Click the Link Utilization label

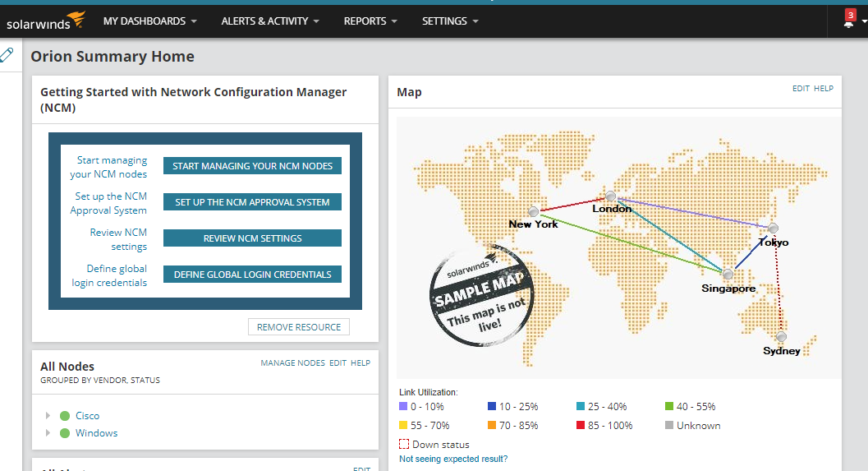pos(429,392)
